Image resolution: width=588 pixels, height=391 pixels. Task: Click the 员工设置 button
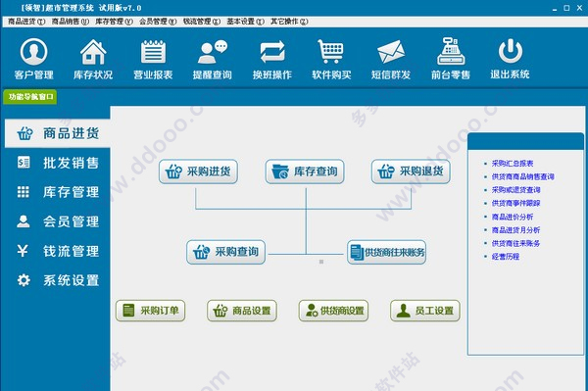click(x=425, y=311)
